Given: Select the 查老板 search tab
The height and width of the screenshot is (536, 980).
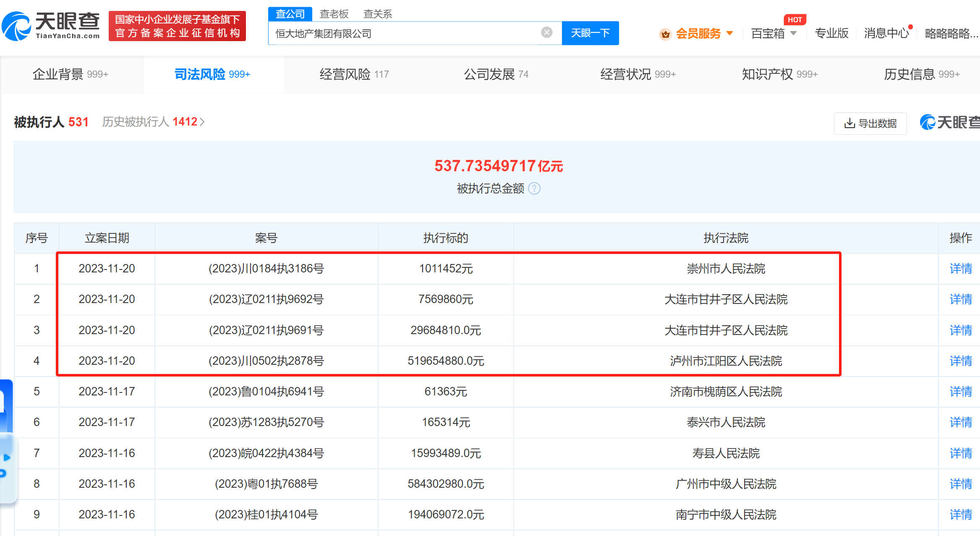Looking at the screenshot, I should (x=334, y=14).
